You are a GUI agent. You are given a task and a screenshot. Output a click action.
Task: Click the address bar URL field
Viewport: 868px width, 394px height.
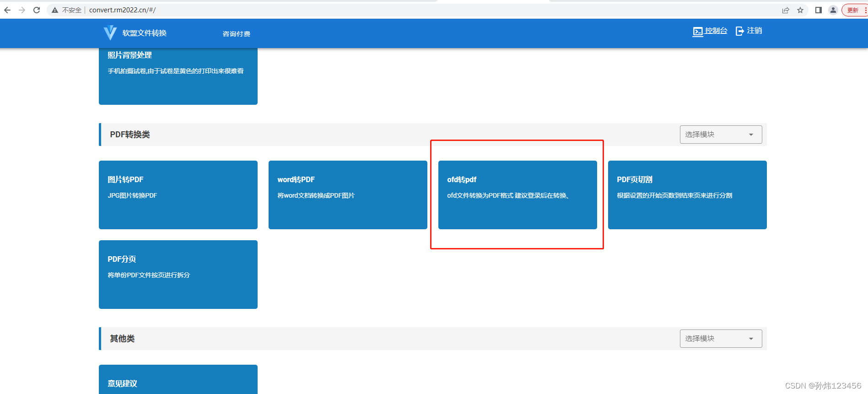coord(412,10)
